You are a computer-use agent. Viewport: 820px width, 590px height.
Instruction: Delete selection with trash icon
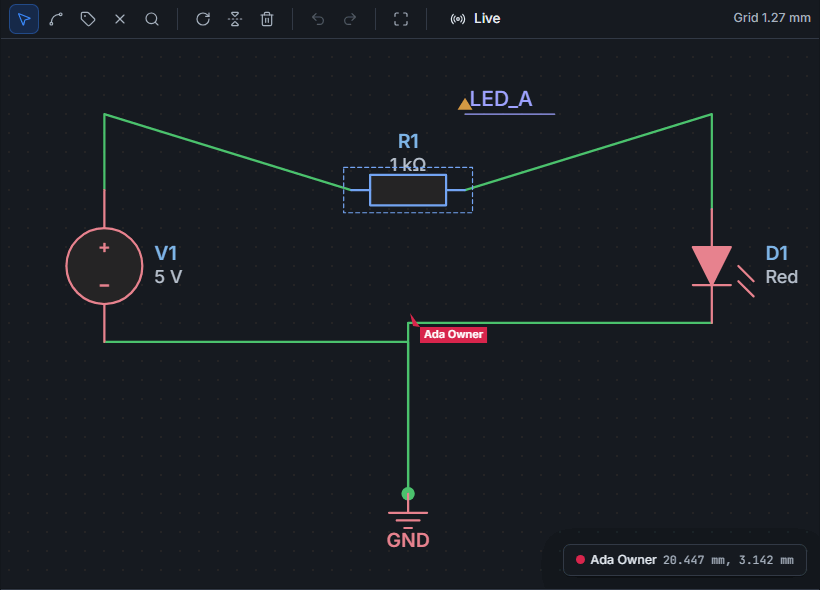click(267, 19)
